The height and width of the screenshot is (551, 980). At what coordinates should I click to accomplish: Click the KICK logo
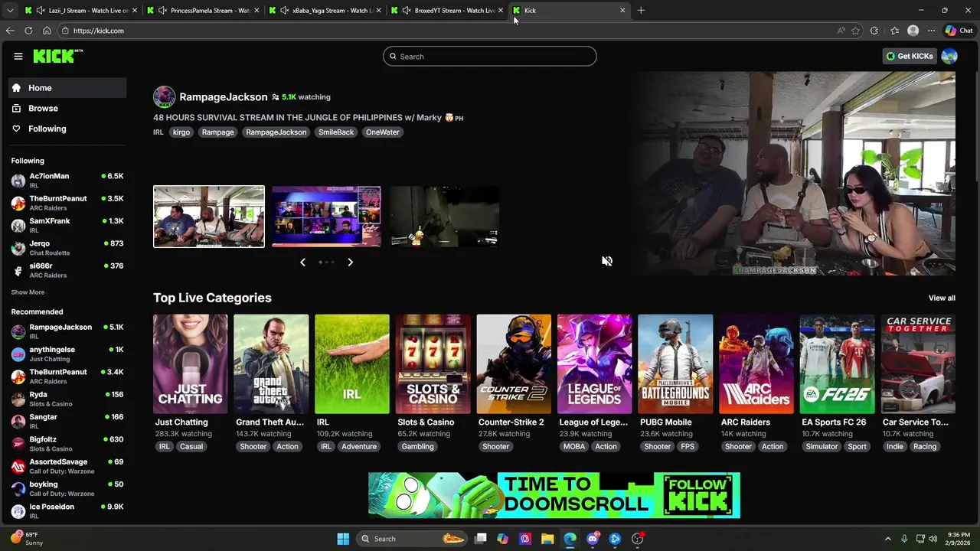pos(58,56)
